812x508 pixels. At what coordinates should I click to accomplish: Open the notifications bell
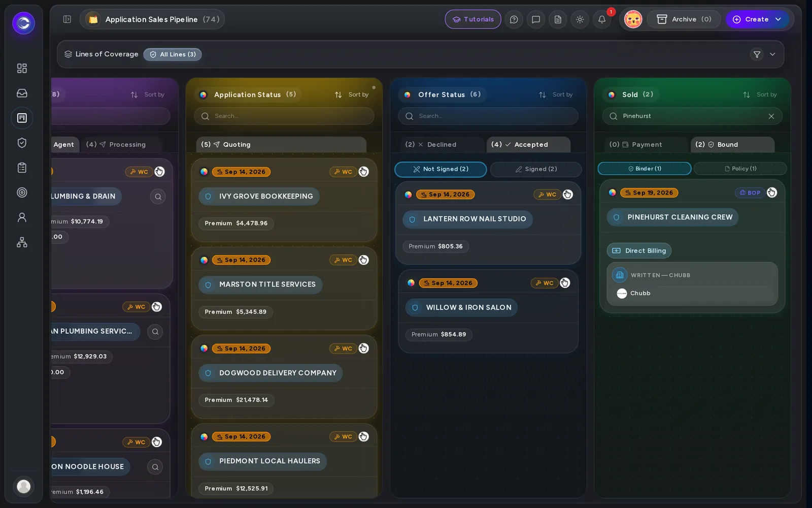602,19
